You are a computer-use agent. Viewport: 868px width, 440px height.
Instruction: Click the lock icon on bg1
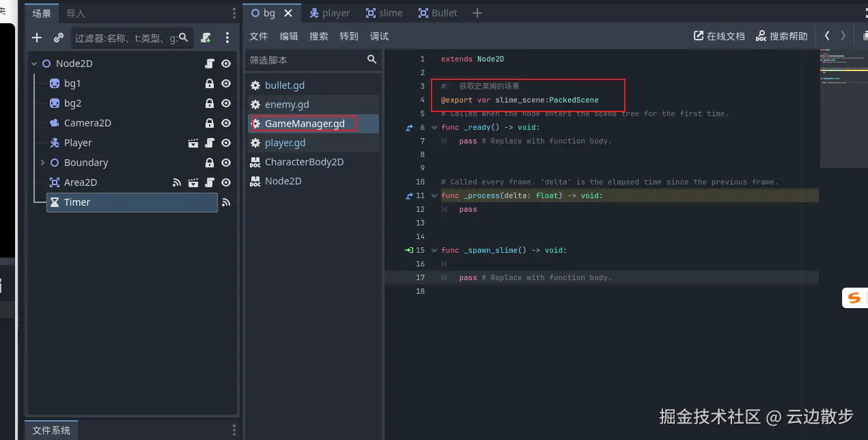[210, 83]
